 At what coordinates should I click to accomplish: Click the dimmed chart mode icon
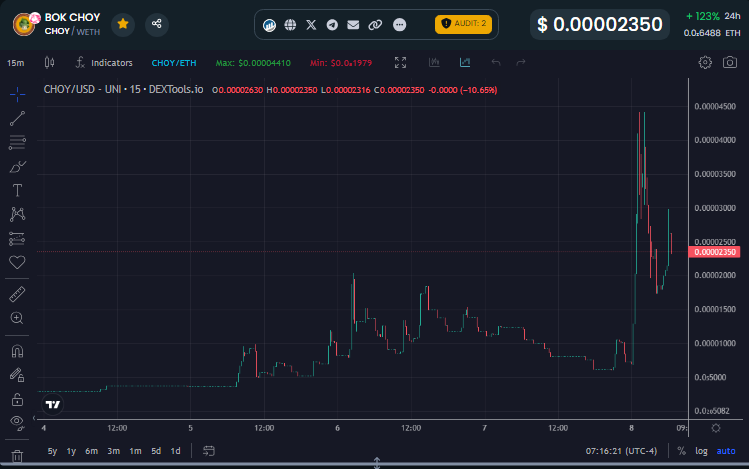[x=434, y=63]
